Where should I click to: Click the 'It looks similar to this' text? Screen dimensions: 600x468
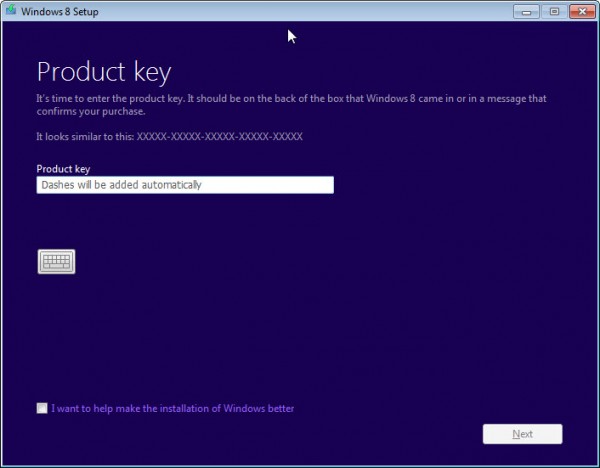(x=85, y=137)
